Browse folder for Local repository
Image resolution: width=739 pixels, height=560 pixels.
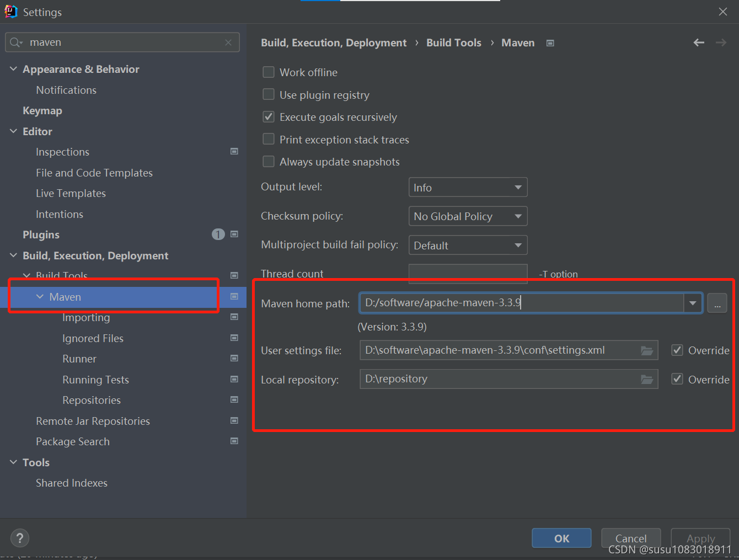tap(647, 379)
